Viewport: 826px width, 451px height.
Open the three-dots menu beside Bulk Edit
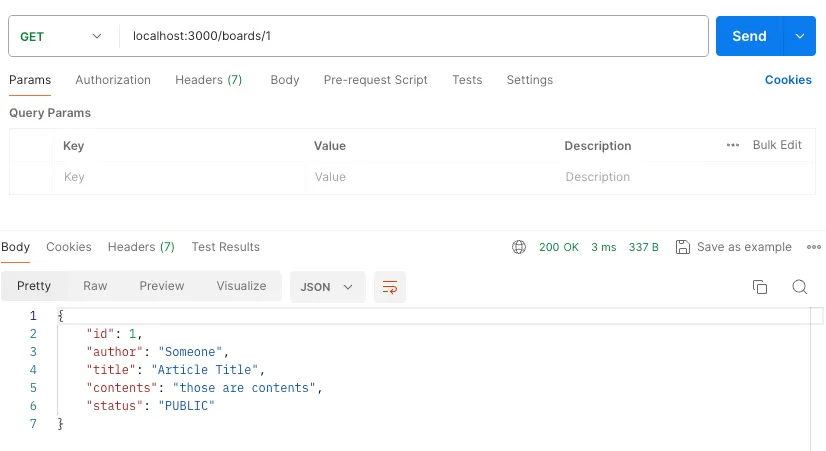pos(733,145)
